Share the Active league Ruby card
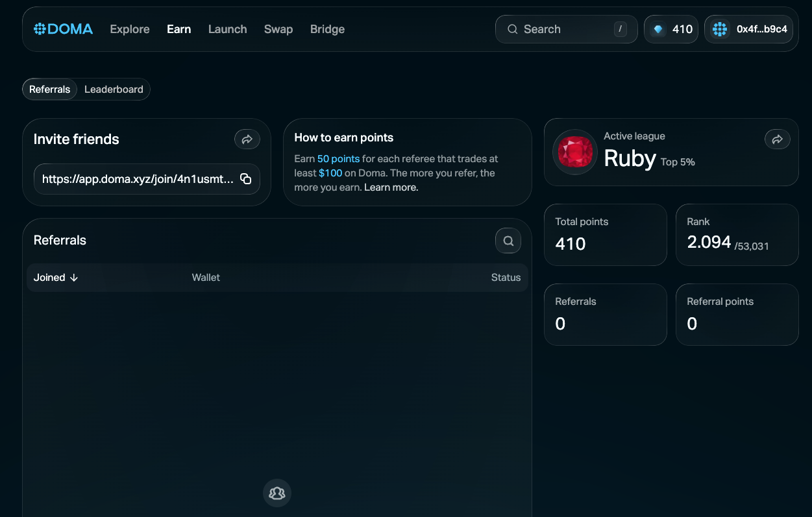This screenshot has height=517, width=812. tap(777, 139)
